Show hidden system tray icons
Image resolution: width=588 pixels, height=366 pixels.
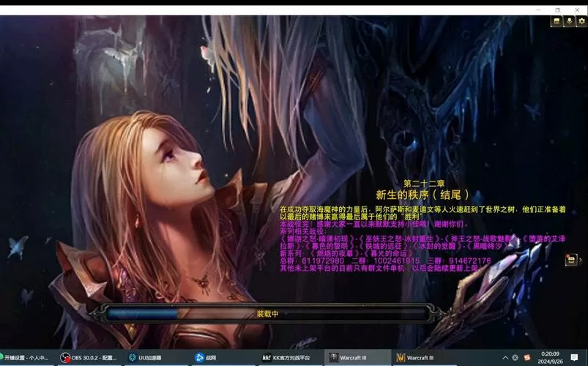coord(505,358)
